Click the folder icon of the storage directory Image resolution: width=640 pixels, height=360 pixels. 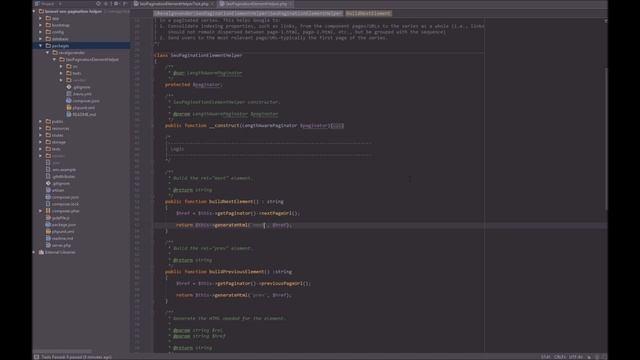48,142
